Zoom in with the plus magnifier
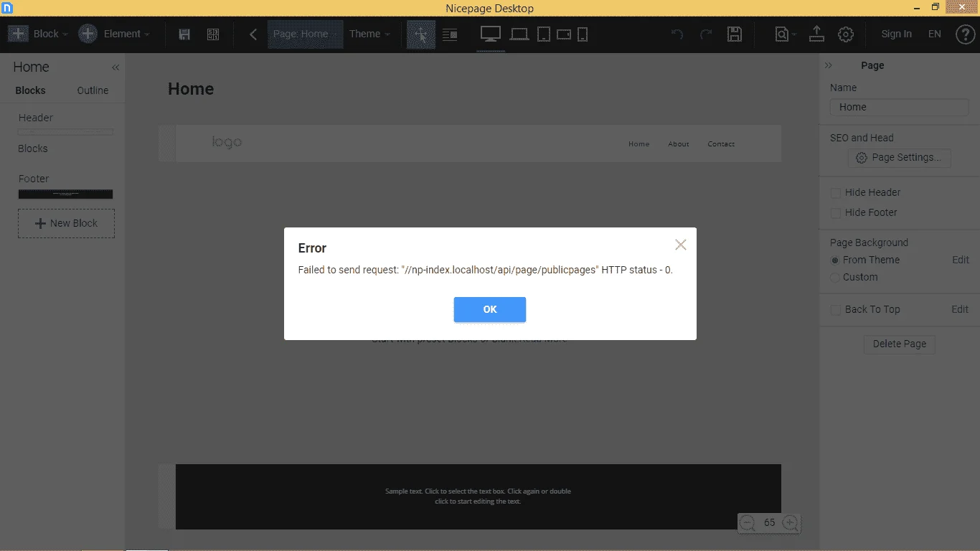980x551 pixels. point(791,523)
